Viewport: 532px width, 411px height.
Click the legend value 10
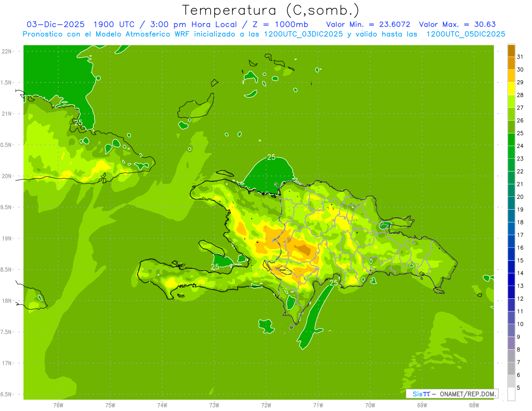click(x=520, y=324)
